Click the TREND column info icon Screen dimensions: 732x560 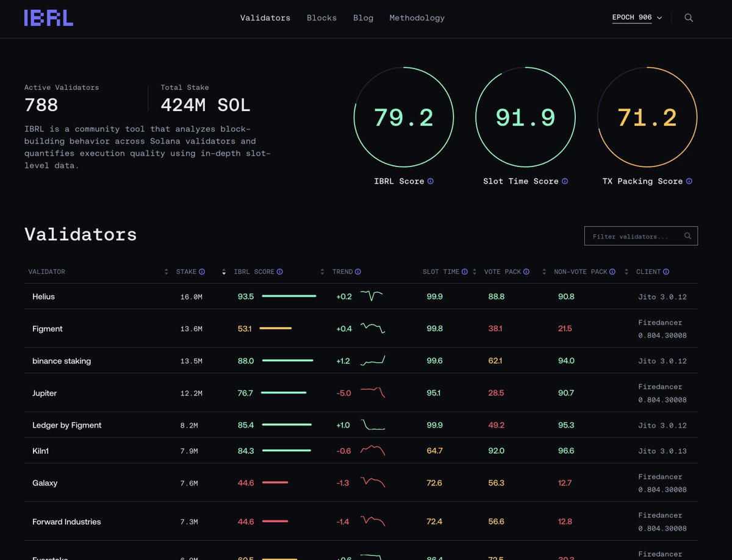click(358, 272)
